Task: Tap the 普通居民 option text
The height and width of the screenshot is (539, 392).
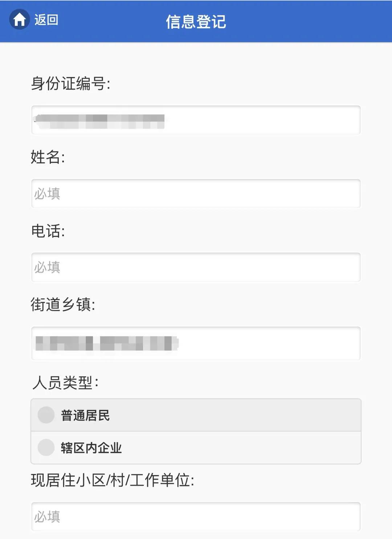Action: tap(85, 415)
